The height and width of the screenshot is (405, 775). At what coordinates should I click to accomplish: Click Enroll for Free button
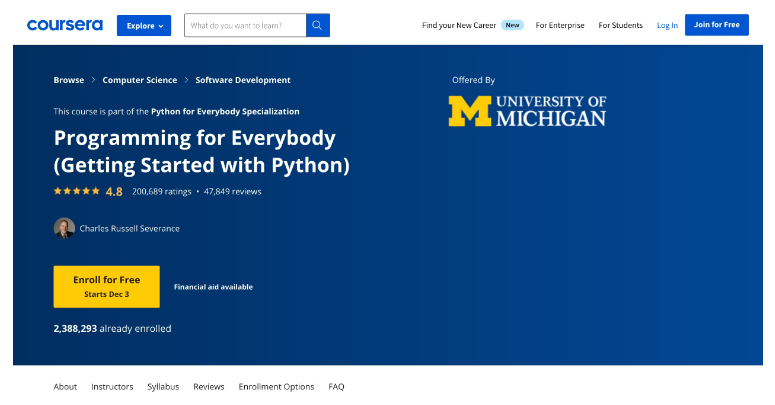(107, 287)
